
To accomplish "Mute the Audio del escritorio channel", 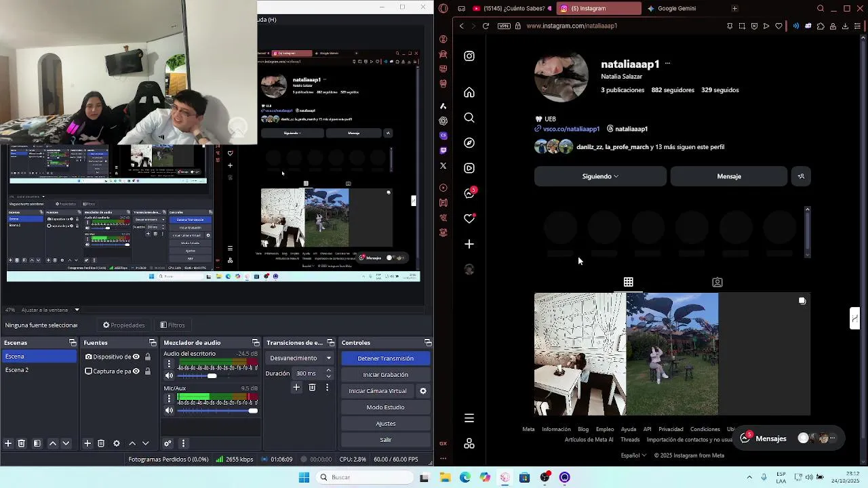I will click(x=170, y=375).
